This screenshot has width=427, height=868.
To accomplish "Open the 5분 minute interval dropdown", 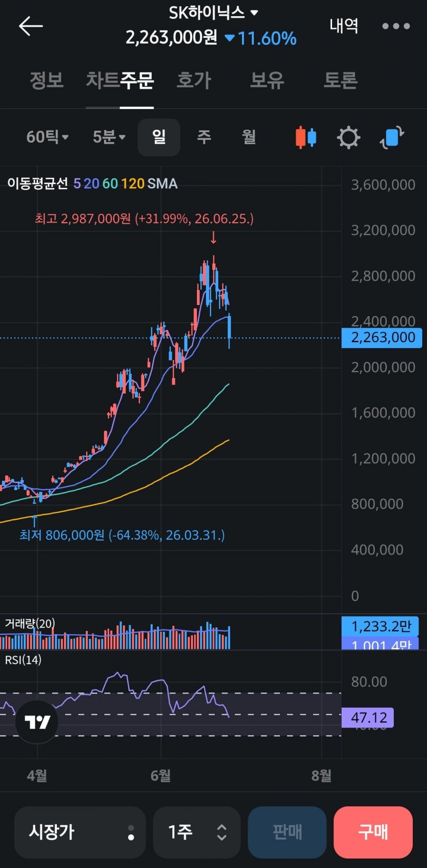I will tap(109, 137).
